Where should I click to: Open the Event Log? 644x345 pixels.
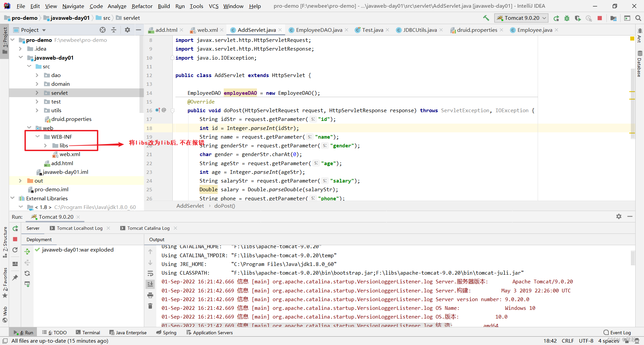pyautogui.click(x=617, y=332)
